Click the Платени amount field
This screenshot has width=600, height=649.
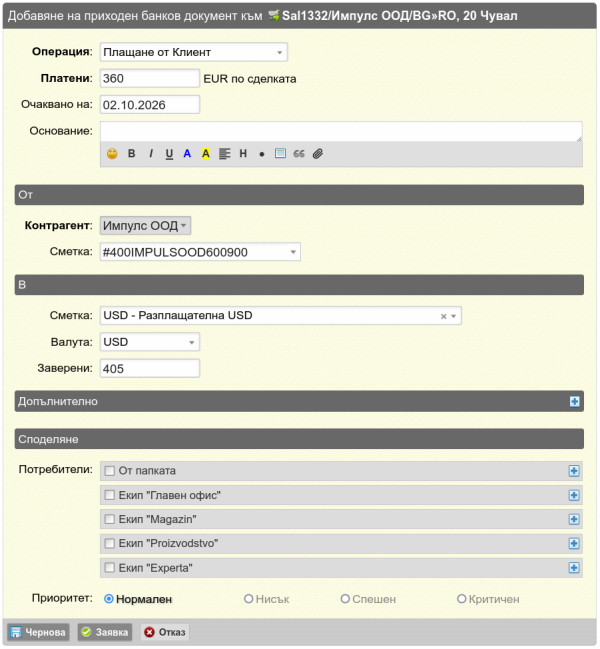[x=150, y=79]
